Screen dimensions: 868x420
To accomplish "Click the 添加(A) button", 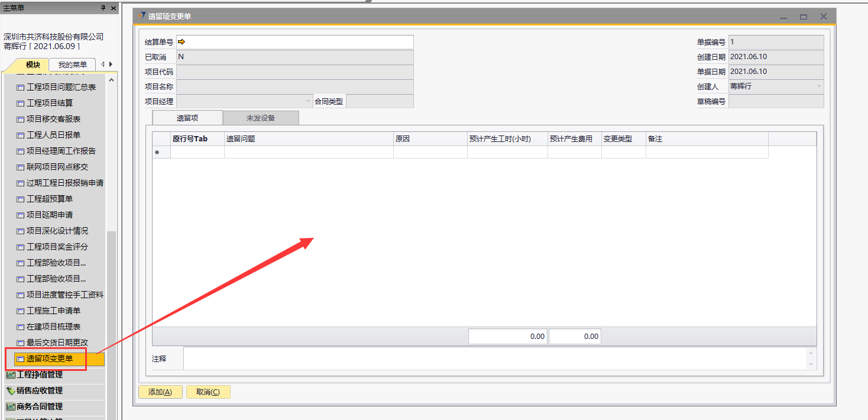I will 160,392.
